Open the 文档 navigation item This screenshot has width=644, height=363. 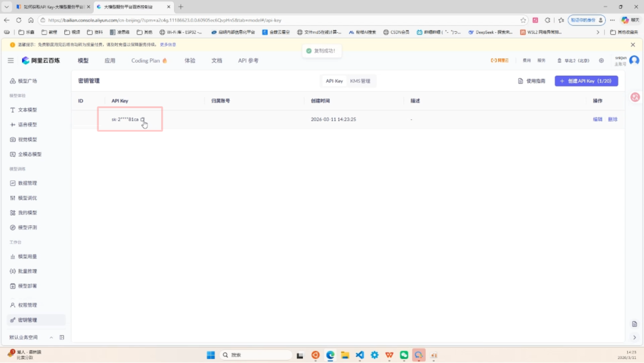pyautogui.click(x=216, y=60)
